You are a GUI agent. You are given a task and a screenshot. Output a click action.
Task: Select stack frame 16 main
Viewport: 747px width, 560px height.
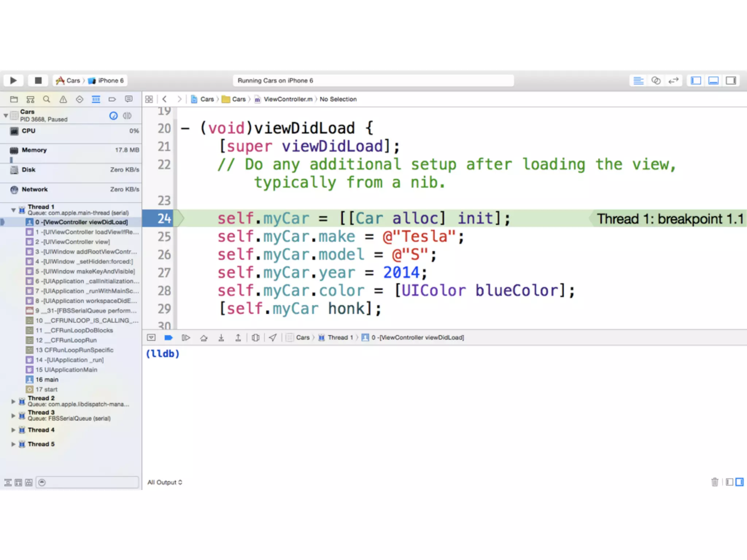[x=47, y=380]
